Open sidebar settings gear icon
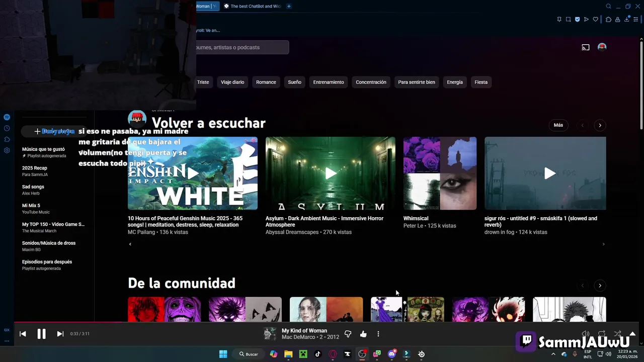The height and width of the screenshot is (362, 644). pos(7,150)
